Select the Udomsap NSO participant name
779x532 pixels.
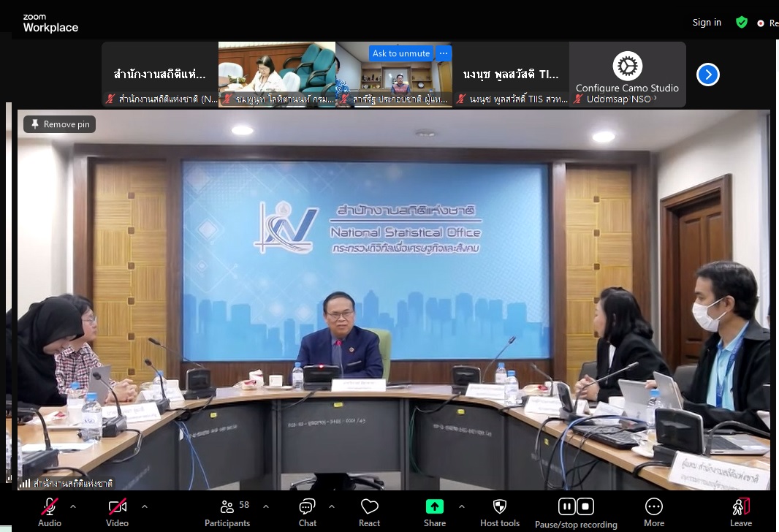pyautogui.click(x=618, y=99)
